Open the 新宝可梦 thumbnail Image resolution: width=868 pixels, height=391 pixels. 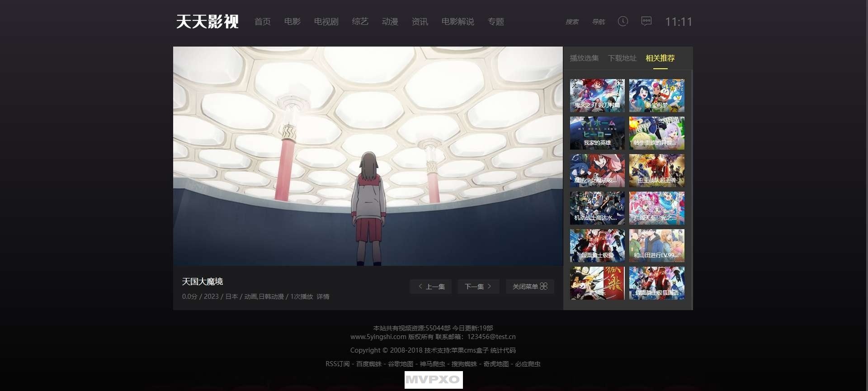click(x=657, y=95)
